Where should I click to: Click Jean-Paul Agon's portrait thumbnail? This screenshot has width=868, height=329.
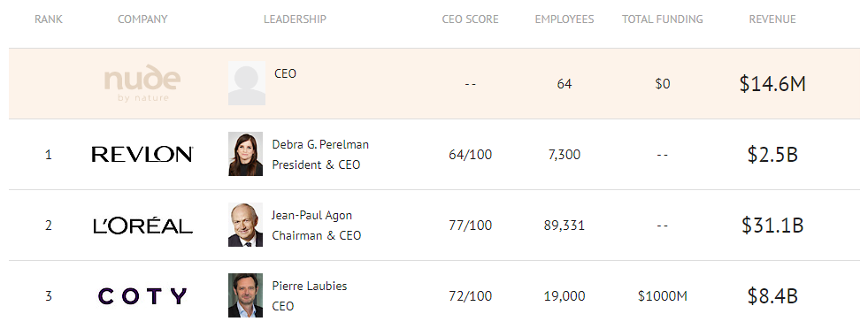pos(245,225)
